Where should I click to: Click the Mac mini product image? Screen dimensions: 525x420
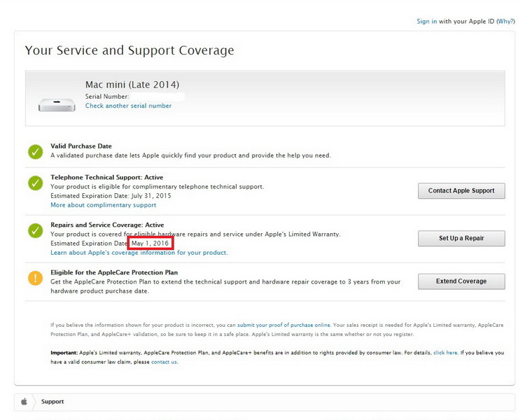57,104
